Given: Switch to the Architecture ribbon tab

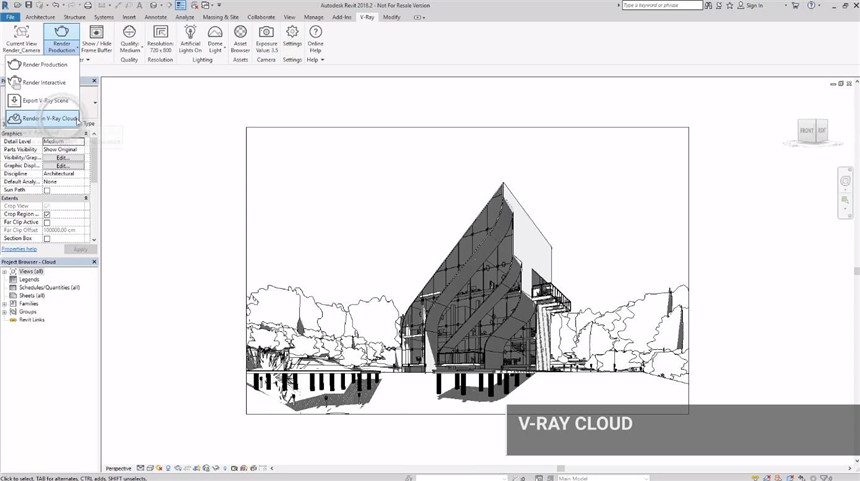Looking at the screenshot, I should coord(40,17).
